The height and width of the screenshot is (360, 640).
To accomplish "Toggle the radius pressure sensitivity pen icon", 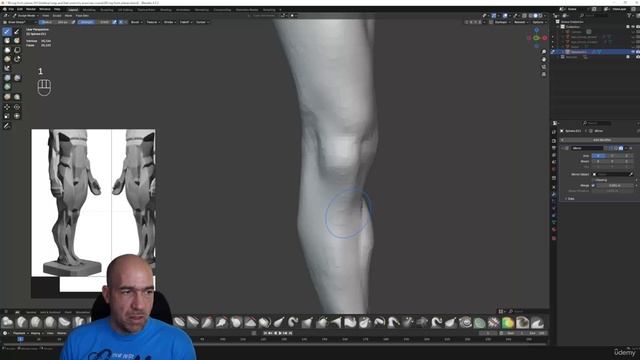I will coord(73,22).
